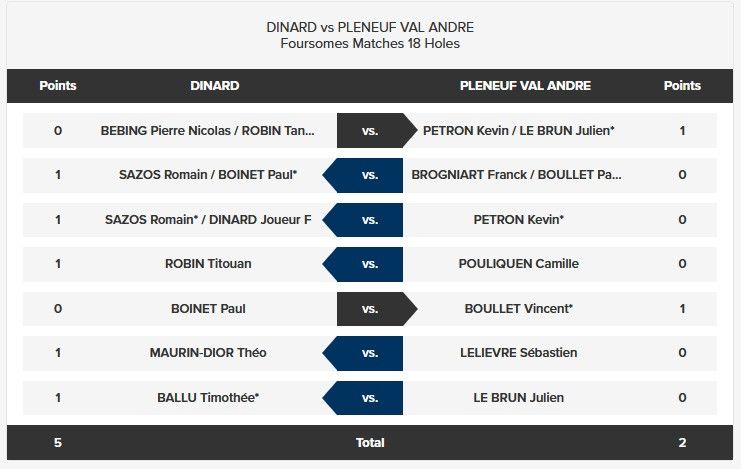Select the vs. arrow for MAURIN-DIOR Théo match
This screenshot has height=469, width=741.
click(363, 353)
